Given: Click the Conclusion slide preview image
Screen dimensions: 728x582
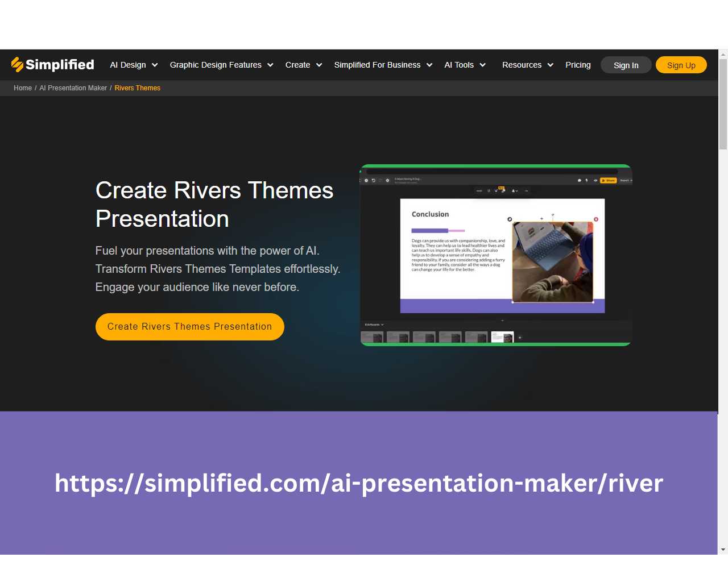Looking at the screenshot, I should coord(502,255).
